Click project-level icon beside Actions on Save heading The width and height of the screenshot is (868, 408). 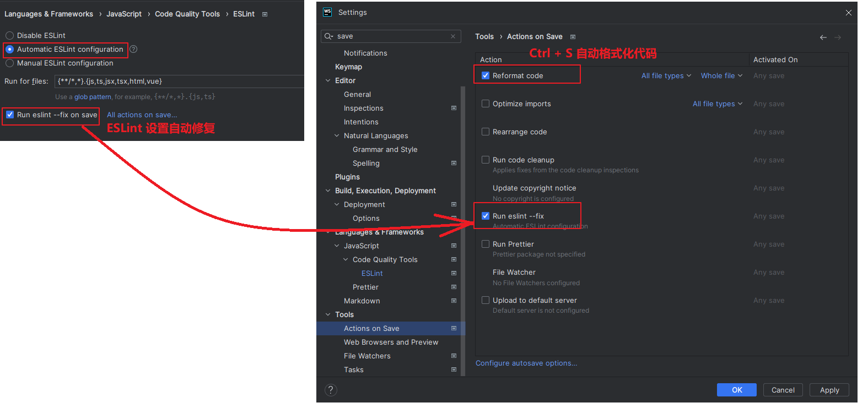573,37
